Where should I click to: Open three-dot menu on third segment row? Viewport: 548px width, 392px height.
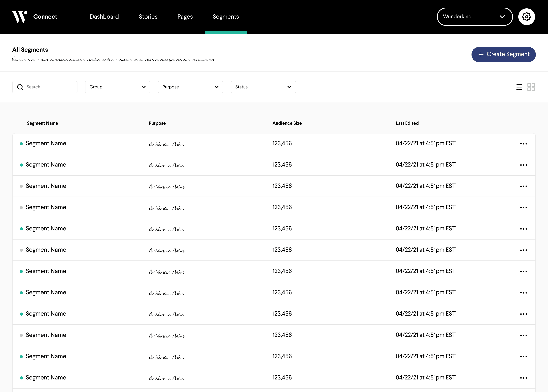523,186
